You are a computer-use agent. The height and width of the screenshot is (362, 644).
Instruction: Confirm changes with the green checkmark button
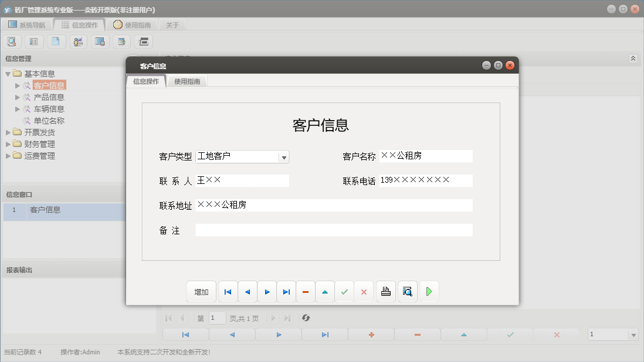coord(344,291)
